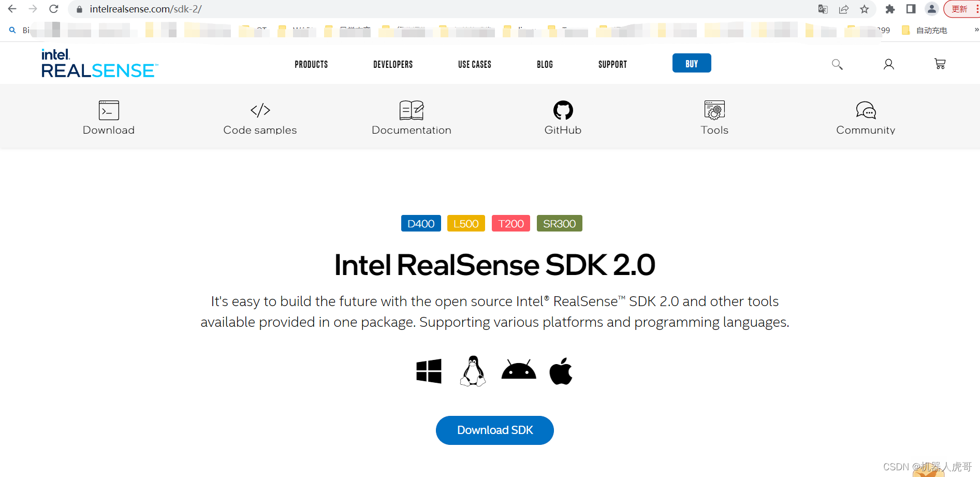Click the browser forward arrow
The width and height of the screenshot is (980, 477).
tap(33, 9)
